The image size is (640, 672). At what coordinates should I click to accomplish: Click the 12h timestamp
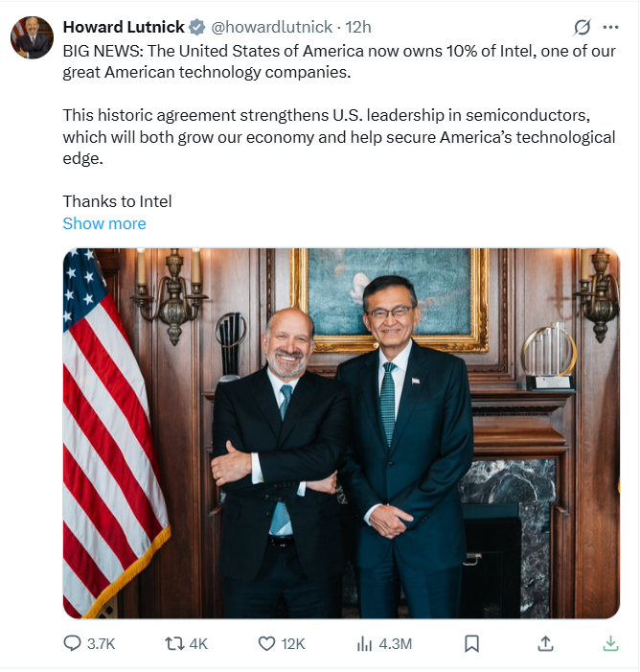(358, 27)
